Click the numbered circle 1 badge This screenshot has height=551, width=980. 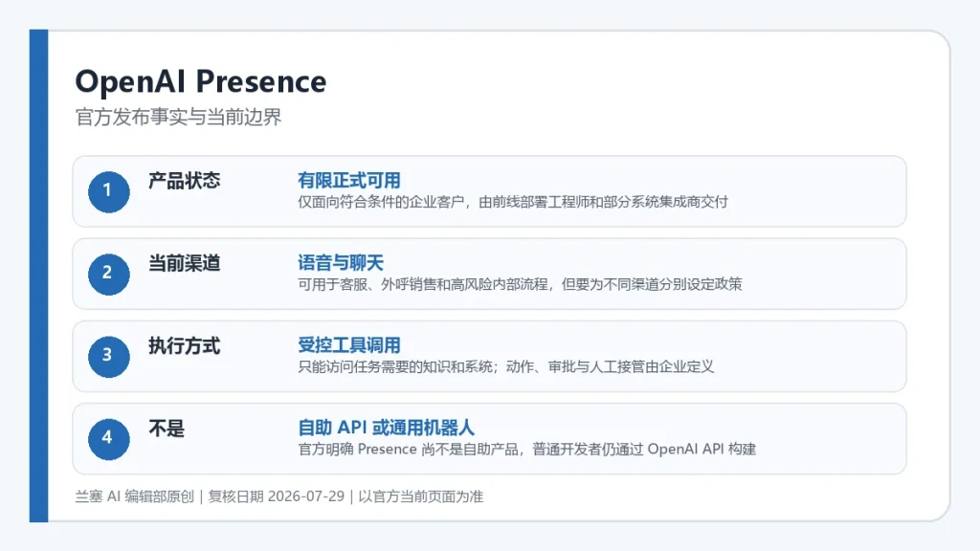[109, 191]
